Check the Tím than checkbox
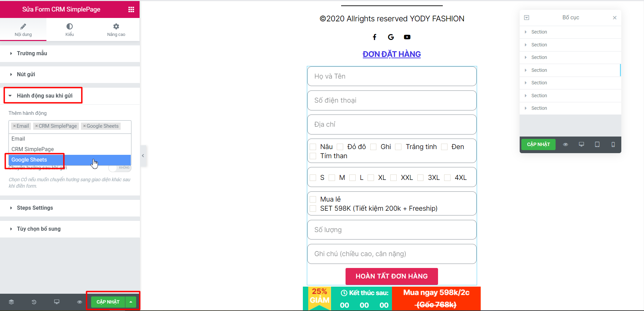 [x=313, y=156]
